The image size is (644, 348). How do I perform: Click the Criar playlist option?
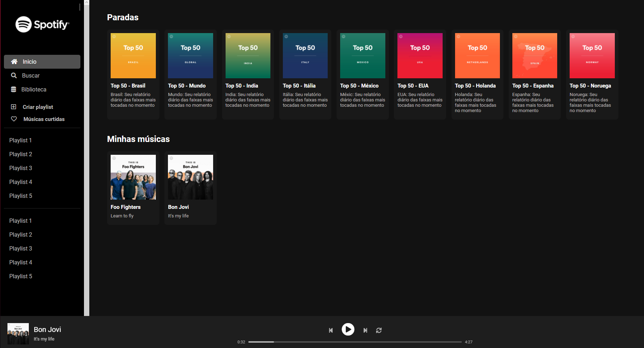point(37,107)
